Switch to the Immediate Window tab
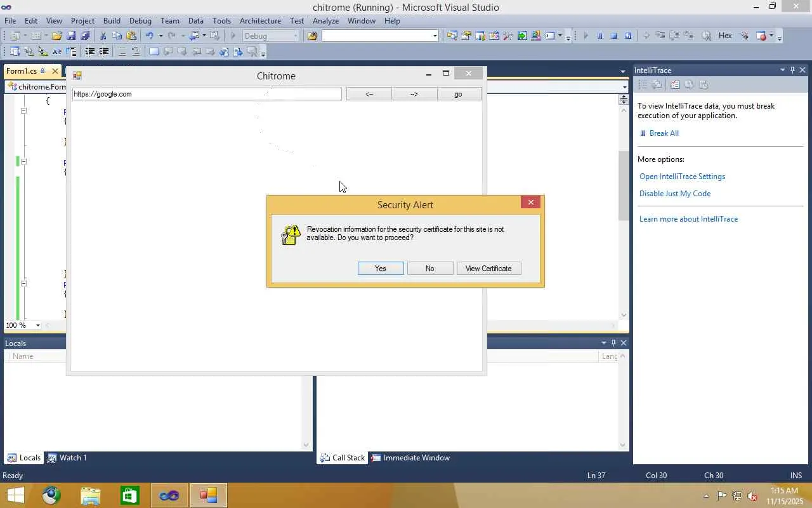 click(x=410, y=457)
